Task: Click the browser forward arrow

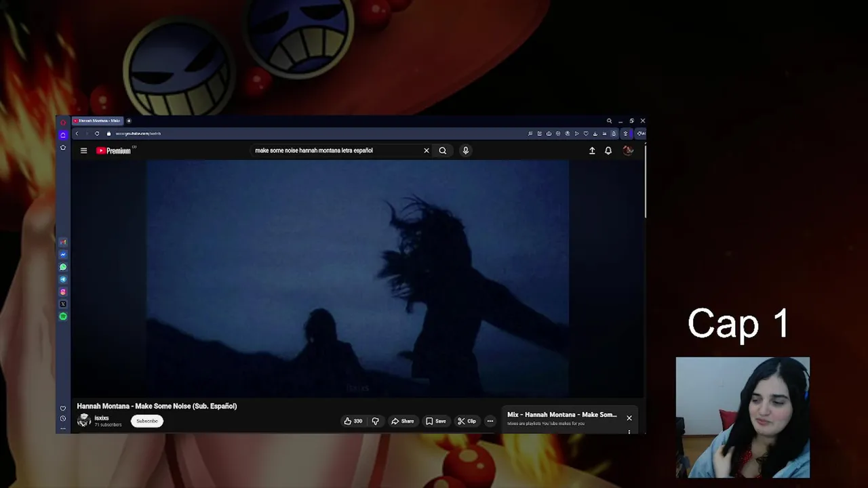Action: coord(87,134)
